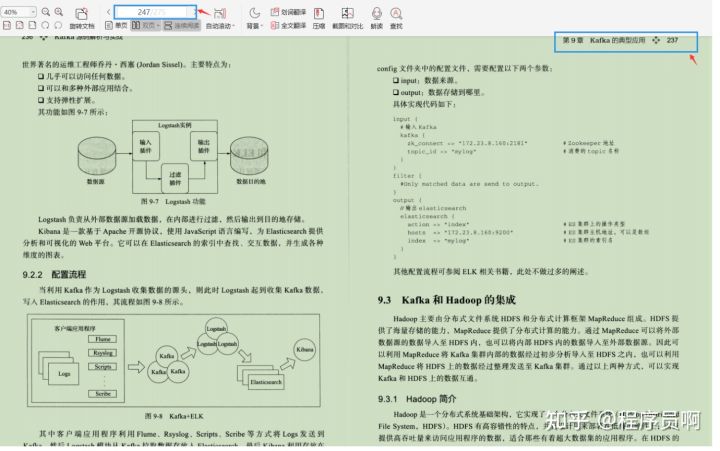Switch to 单页 single page view
The width and height of the screenshot is (720, 451).
coord(116,26)
